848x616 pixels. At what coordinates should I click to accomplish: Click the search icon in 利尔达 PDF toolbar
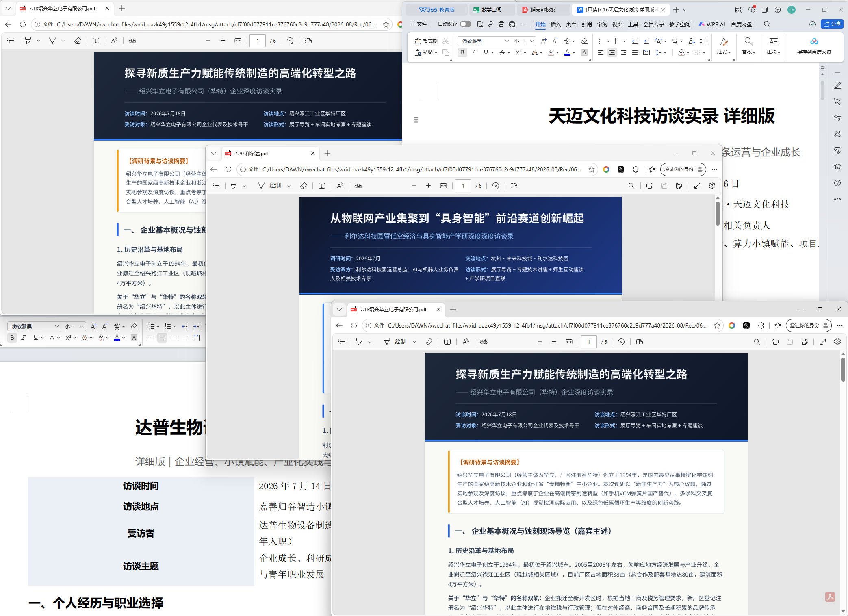click(631, 186)
